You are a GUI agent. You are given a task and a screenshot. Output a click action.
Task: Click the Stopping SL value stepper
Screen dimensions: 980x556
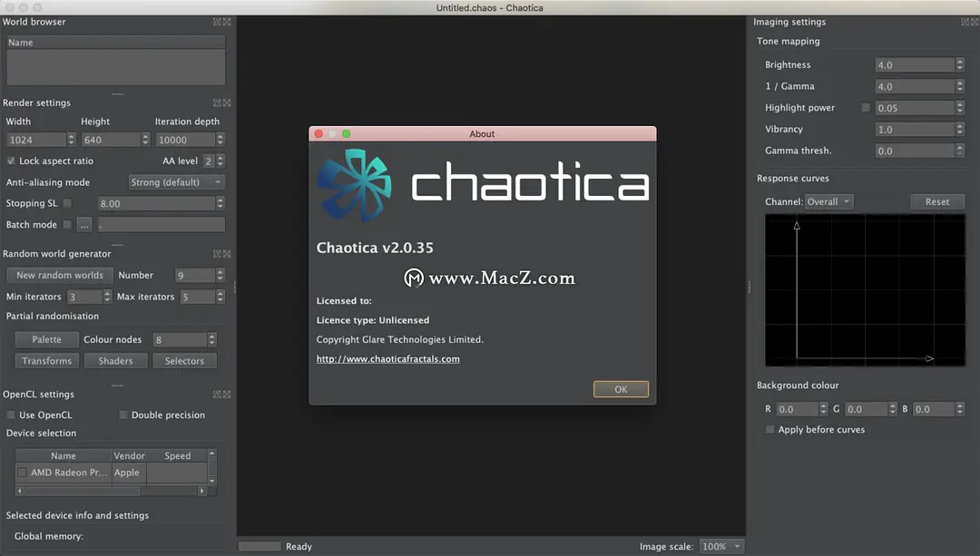(220, 203)
